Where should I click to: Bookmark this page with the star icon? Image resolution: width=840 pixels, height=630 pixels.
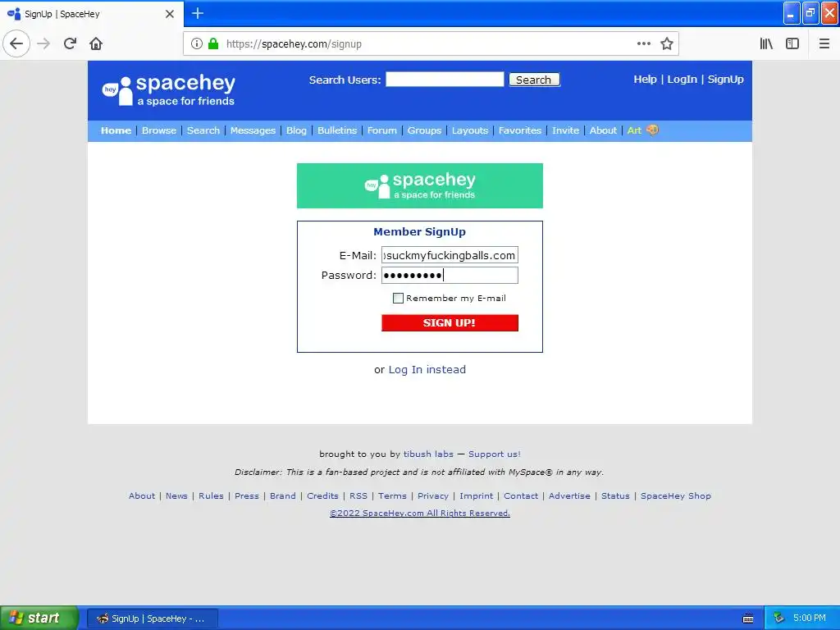coord(666,44)
